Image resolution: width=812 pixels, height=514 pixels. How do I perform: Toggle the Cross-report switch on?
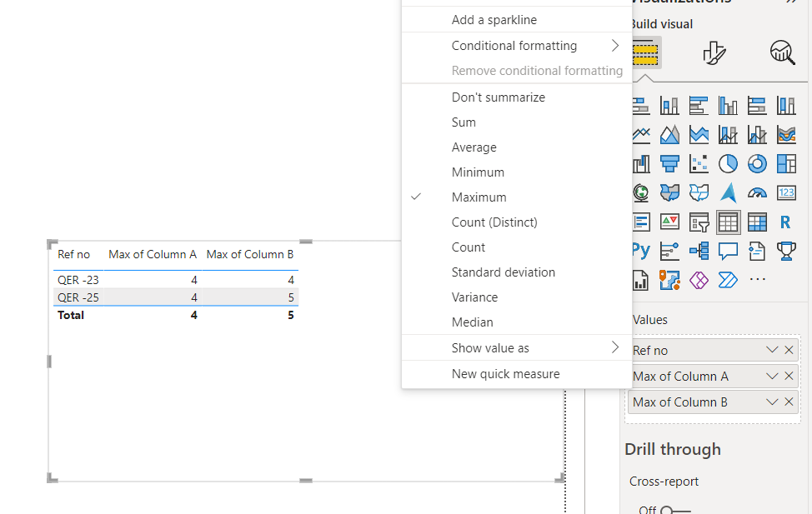point(674,511)
